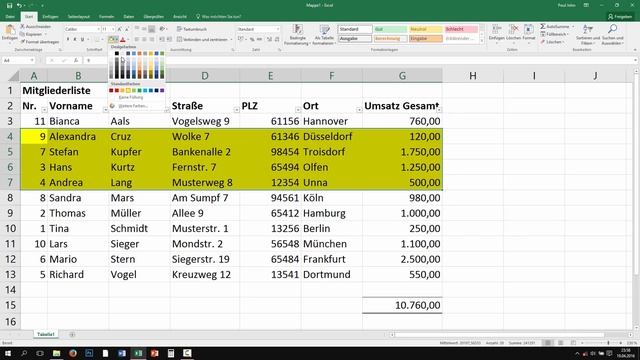The image size is (640, 360).
Task: Open the Windows Start menu
Action: click(8, 353)
